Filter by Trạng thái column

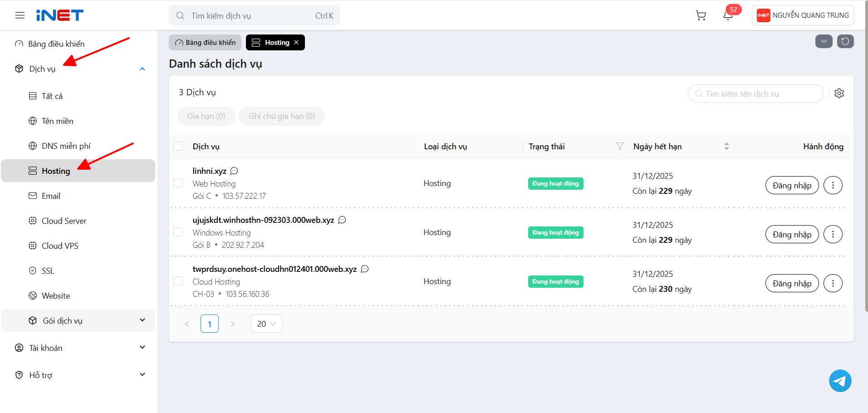619,146
